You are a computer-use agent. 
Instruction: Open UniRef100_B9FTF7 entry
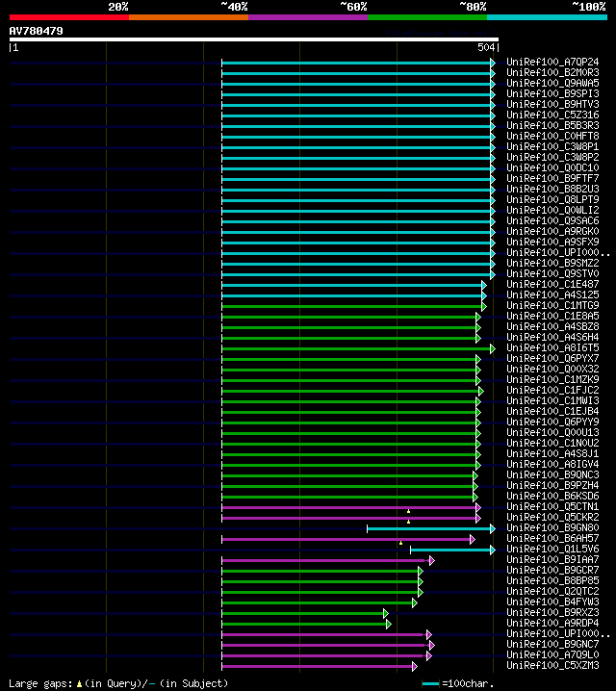coord(552,178)
